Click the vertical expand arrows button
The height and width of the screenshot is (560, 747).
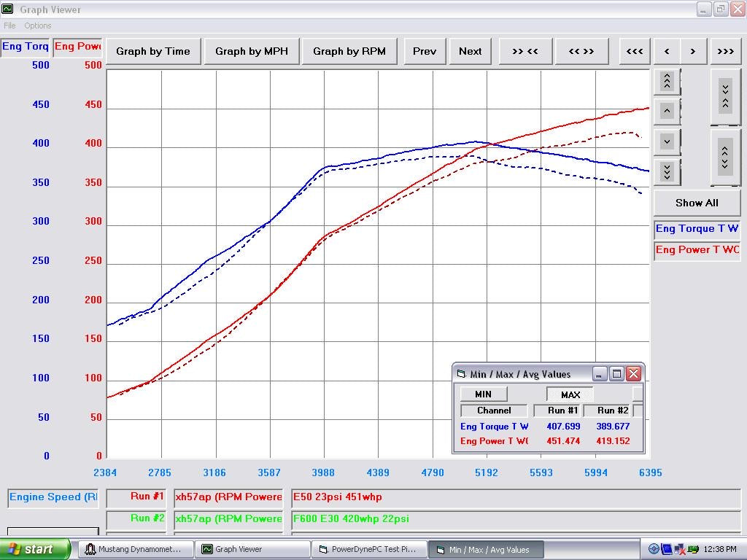724,156
